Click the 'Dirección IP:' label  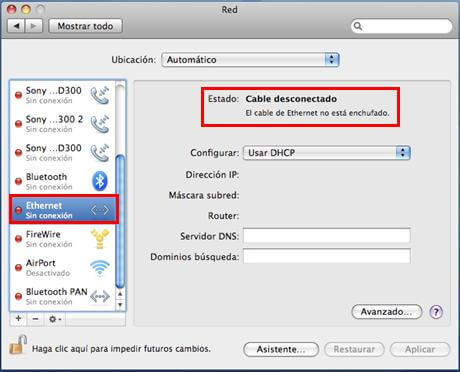click(212, 175)
